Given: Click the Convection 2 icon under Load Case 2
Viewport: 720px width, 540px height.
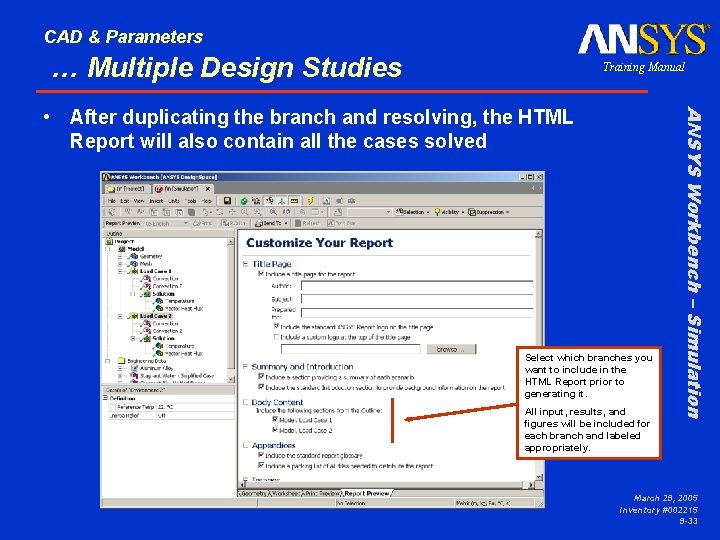Looking at the screenshot, I should click(146, 331).
